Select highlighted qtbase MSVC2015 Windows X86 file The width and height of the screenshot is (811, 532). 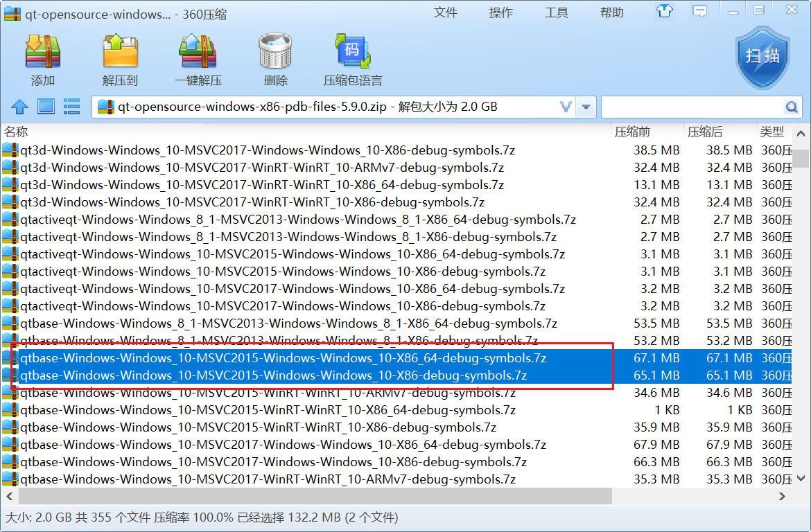(396, 375)
